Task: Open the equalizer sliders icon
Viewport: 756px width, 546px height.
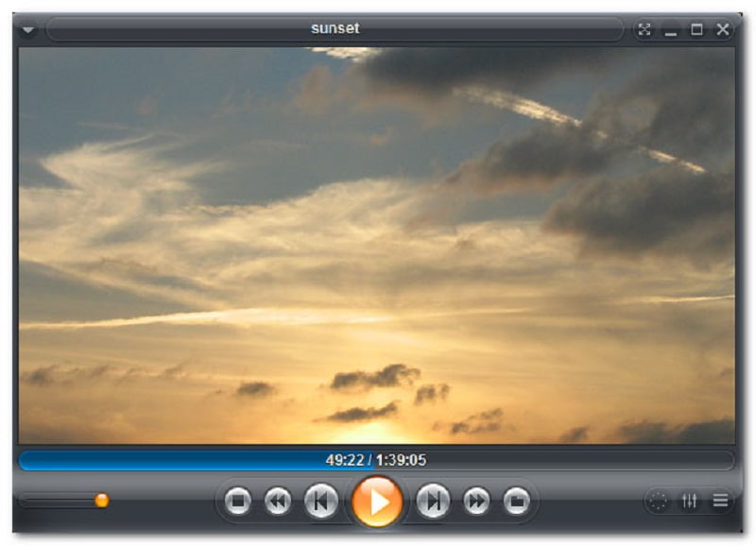Action: (x=690, y=502)
